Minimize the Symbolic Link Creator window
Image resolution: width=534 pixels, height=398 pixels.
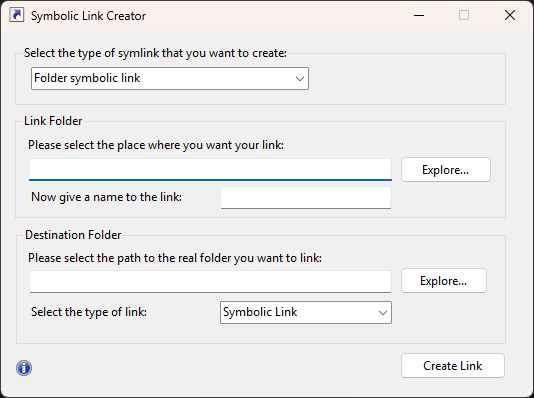[x=419, y=15]
